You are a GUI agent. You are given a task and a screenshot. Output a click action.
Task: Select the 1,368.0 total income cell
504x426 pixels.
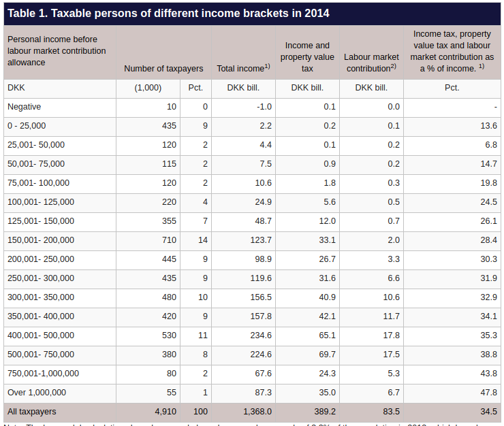point(257,412)
